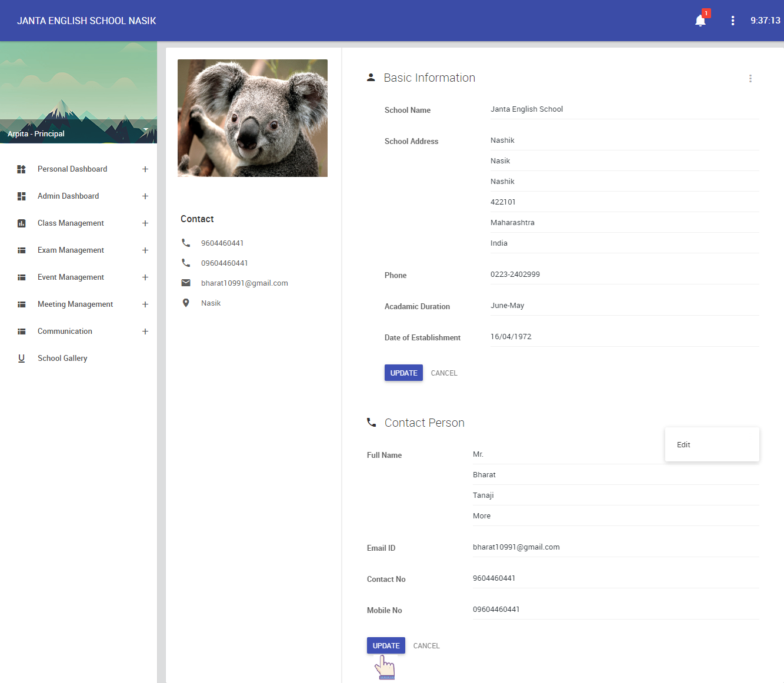Select Edit from the context menu
The image size is (784, 683).
click(683, 444)
